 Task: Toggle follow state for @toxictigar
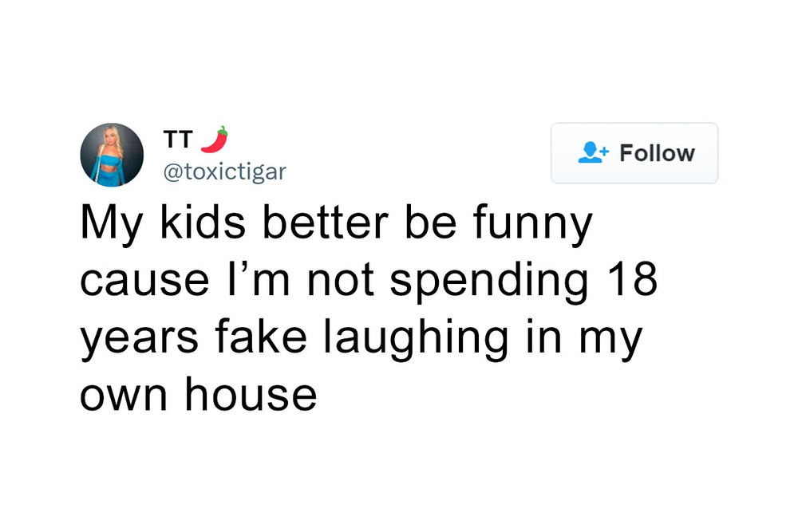click(634, 152)
